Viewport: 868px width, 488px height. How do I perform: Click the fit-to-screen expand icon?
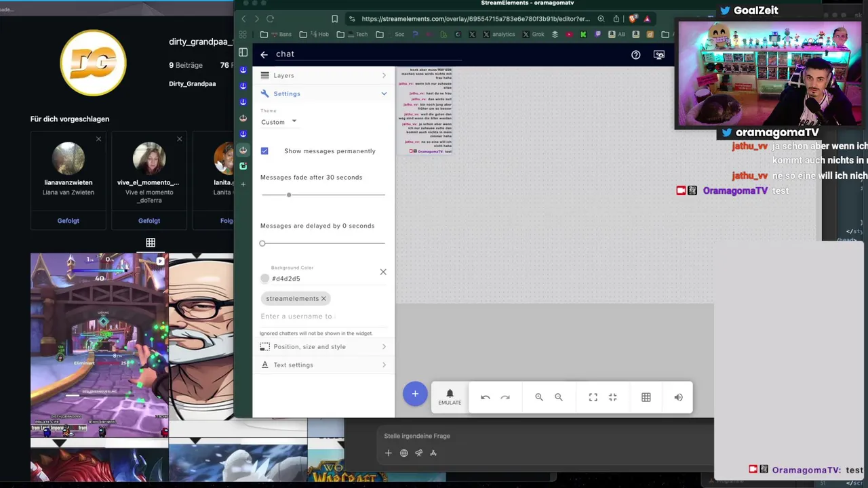(593, 397)
